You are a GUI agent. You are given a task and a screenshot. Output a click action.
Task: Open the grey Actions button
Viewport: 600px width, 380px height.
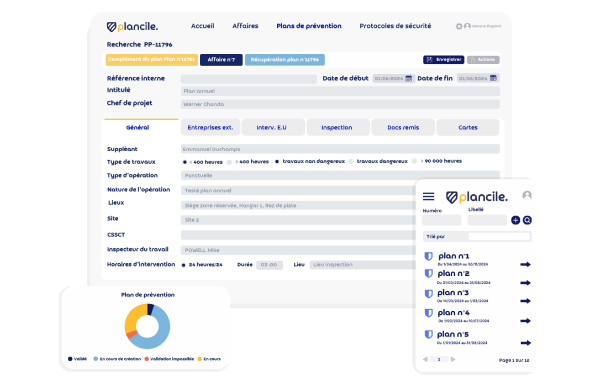click(483, 60)
